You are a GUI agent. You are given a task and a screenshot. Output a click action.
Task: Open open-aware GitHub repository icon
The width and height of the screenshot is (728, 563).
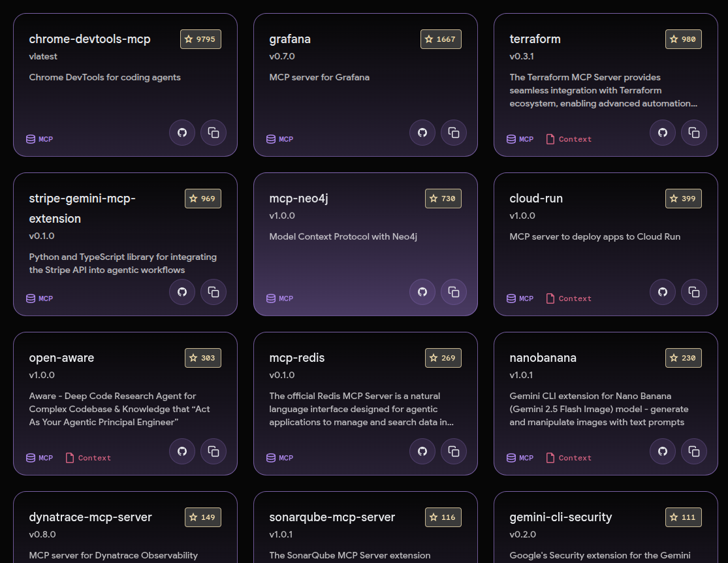pyautogui.click(x=182, y=451)
